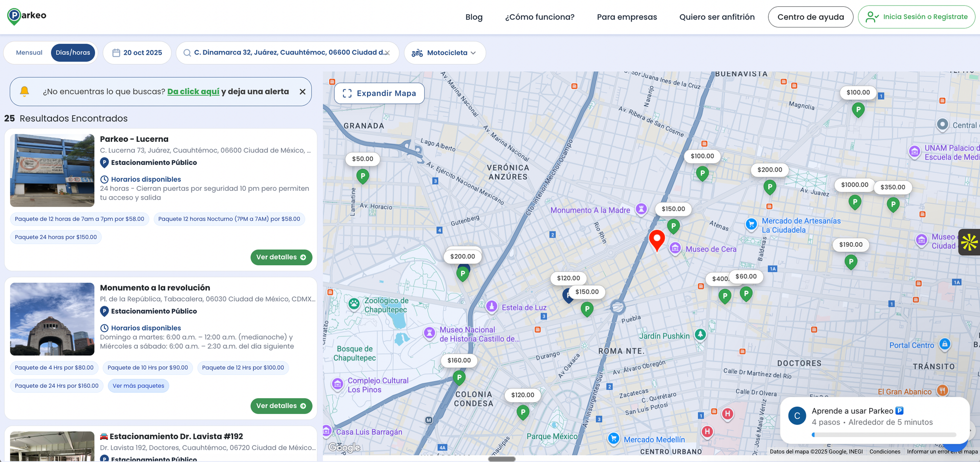
Task: Click the Parkeo logo
Action: coord(27,16)
